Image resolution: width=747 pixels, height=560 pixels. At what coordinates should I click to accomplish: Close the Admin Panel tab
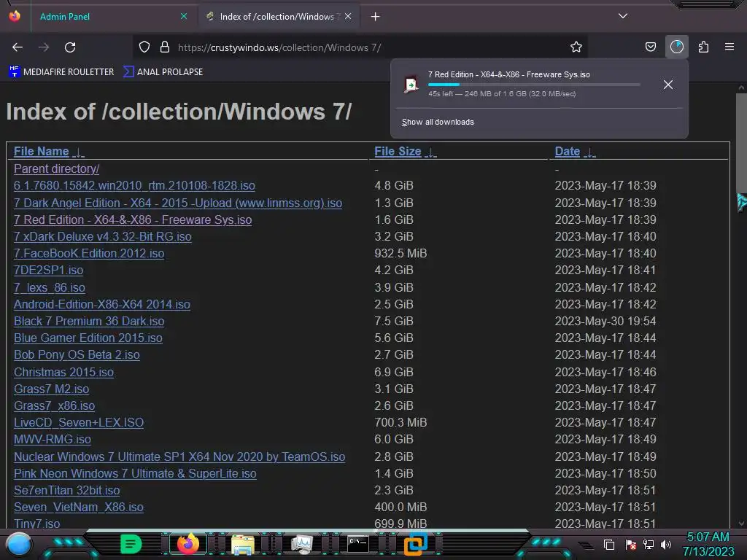pyautogui.click(x=184, y=16)
